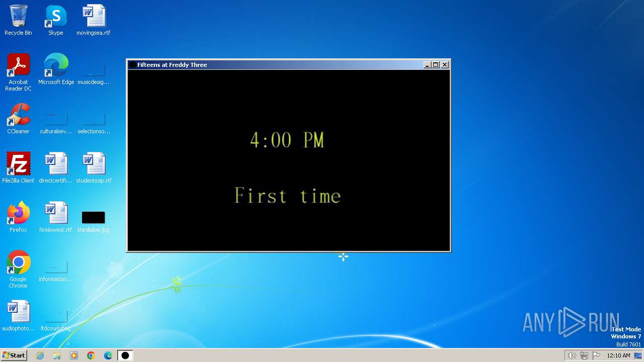644x362 pixels.
Task: Maximize the Fifteens at Freddy Three window
Action: 436,65
